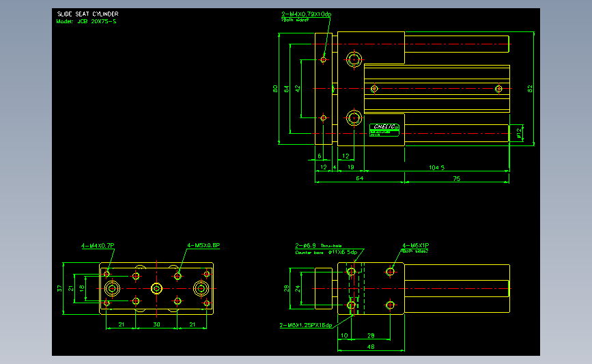The width and height of the screenshot is (592, 364).
Task: Select the "4-M4X0.7P" callout
Action: [x=98, y=245]
